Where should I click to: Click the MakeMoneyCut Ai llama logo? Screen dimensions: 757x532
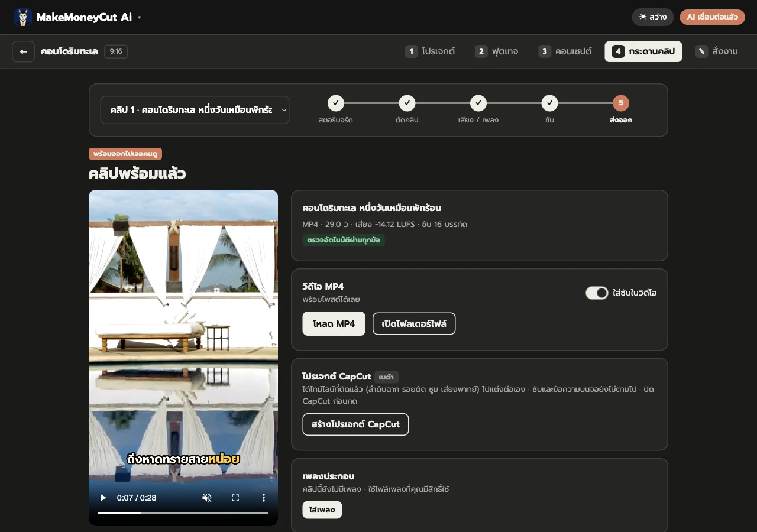(23, 17)
